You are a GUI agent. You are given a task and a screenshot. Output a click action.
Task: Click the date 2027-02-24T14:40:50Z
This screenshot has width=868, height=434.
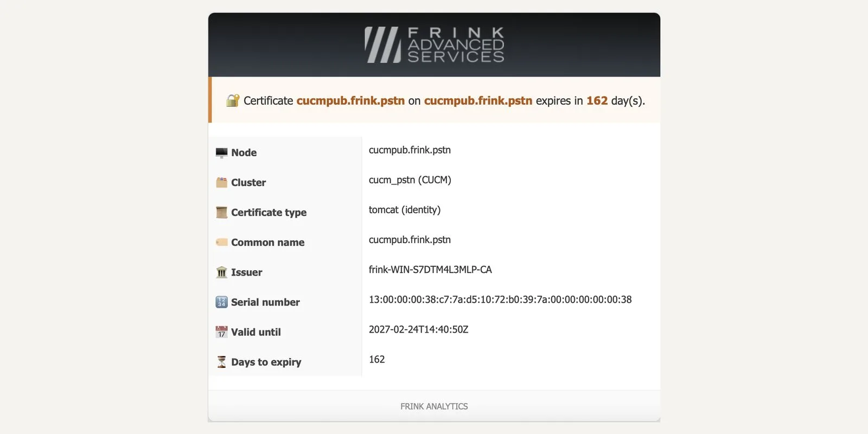coord(418,329)
